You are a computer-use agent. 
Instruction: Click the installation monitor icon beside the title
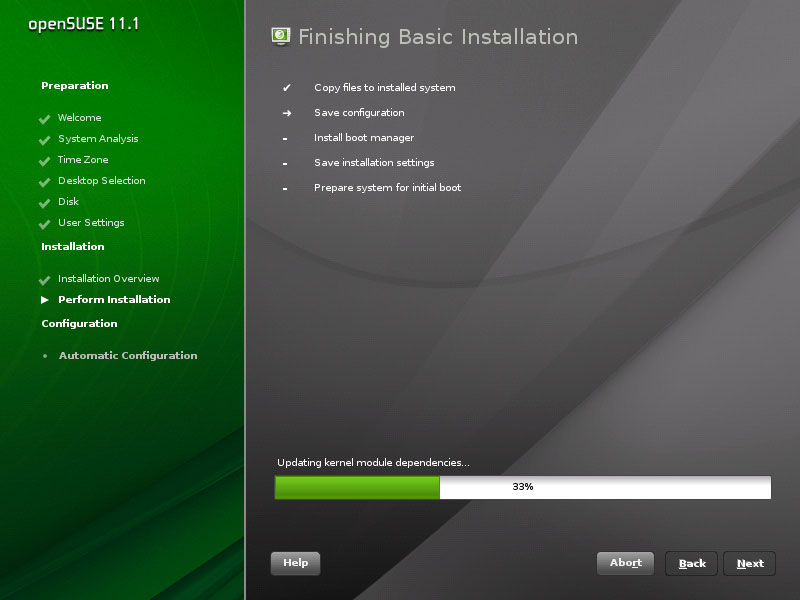tap(281, 36)
